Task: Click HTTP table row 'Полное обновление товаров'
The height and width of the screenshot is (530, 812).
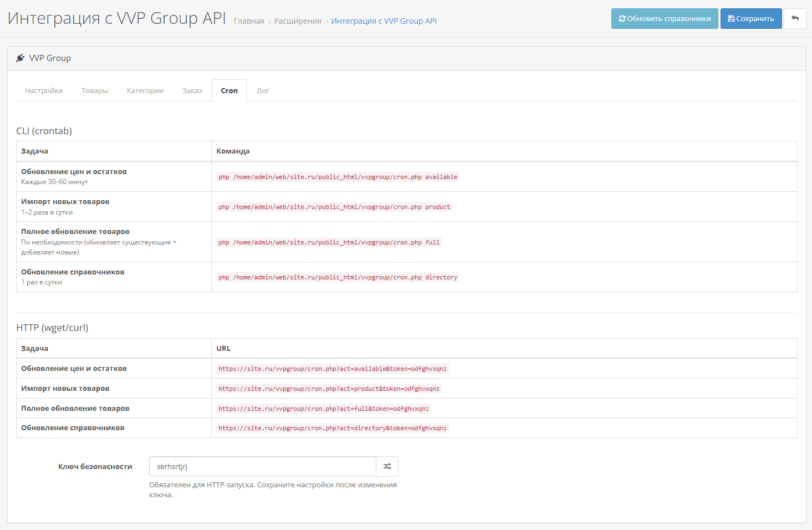Action: [x=406, y=409]
